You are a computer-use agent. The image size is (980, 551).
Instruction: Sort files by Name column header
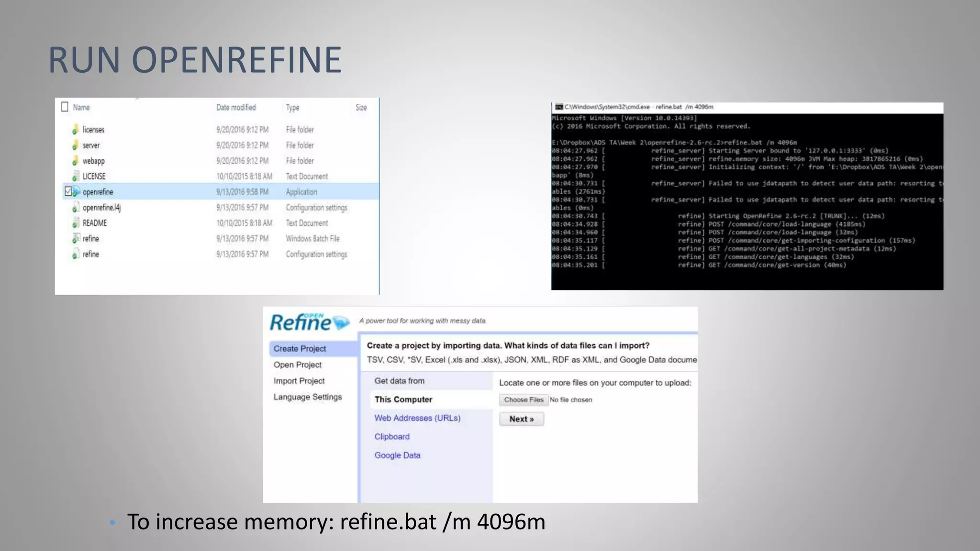pyautogui.click(x=81, y=108)
